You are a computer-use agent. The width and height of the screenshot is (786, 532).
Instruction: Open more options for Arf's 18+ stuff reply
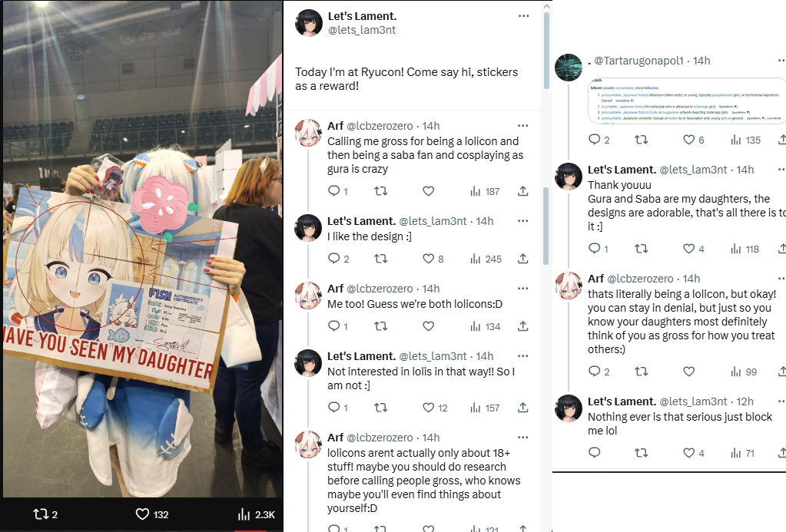pos(522,438)
